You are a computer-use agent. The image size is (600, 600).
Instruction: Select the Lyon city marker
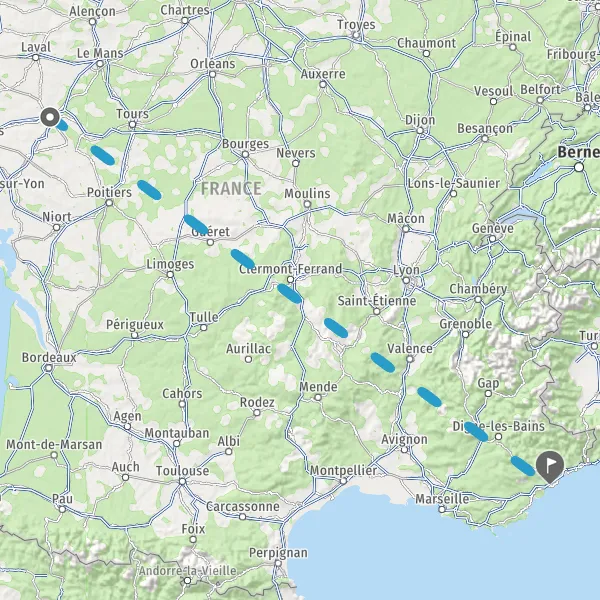point(406,280)
